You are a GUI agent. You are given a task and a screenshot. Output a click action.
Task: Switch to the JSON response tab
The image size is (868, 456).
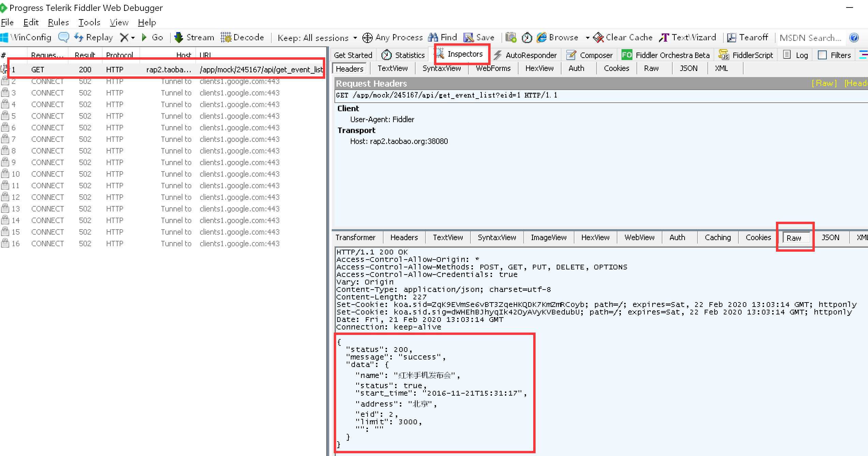tap(830, 238)
